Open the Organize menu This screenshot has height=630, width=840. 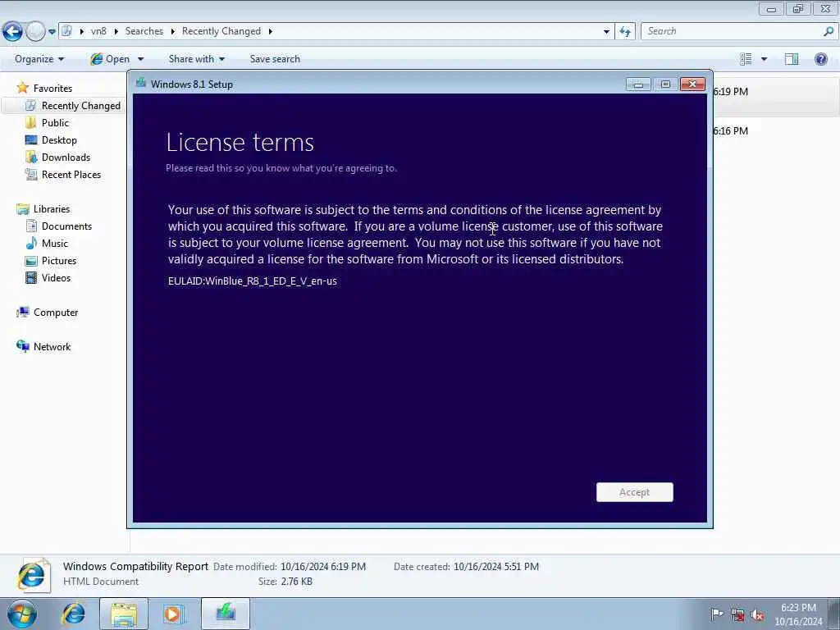click(x=39, y=59)
